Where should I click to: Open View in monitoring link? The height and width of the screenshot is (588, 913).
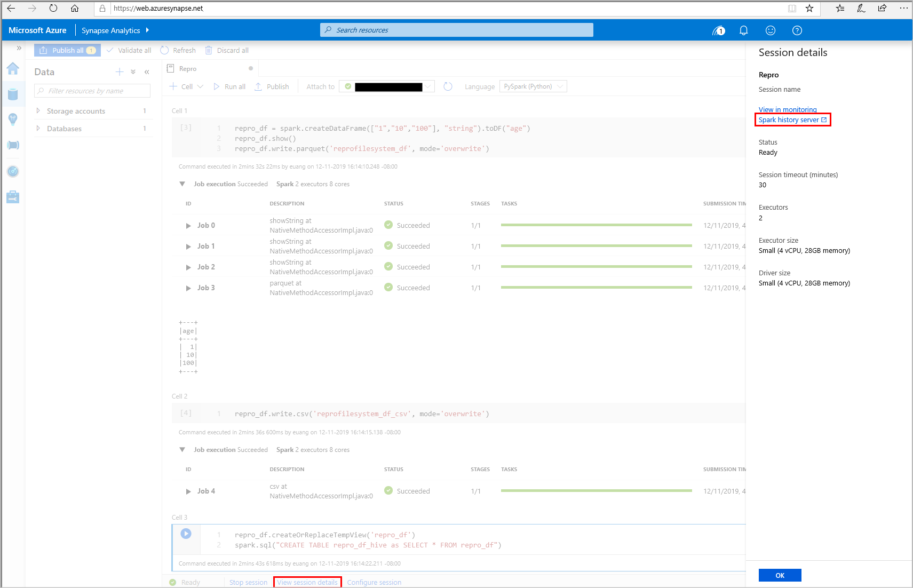pyautogui.click(x=788, y=109)
